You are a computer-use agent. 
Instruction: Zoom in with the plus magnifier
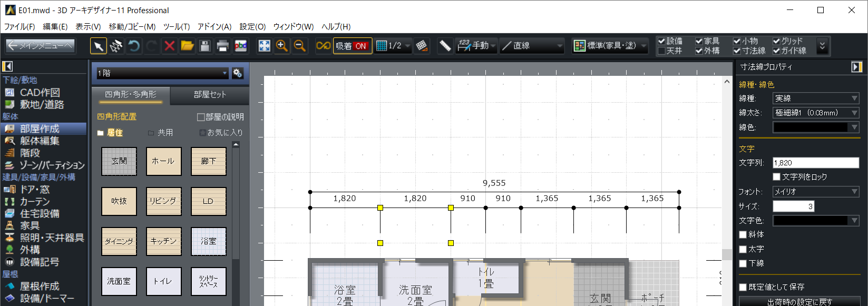[282, 46]
